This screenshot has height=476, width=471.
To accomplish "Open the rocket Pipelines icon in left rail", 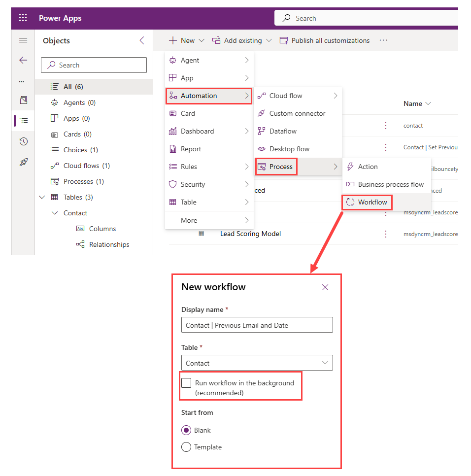I will tap(24, 162).
